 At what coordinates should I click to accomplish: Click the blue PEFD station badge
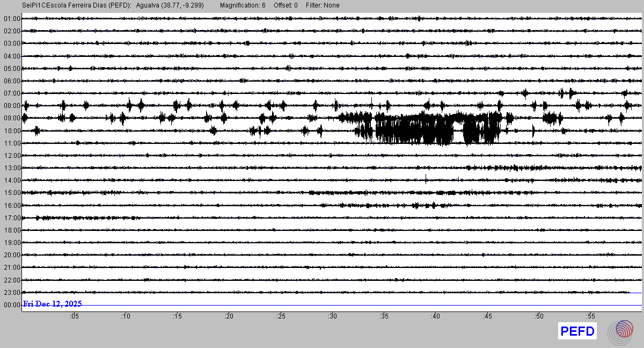click(577, 331)
